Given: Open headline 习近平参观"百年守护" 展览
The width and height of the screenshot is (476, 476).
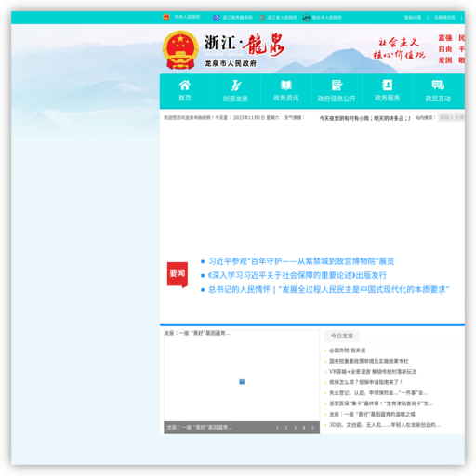Looking at the screenshot, I should pyautogui.click(x=301, y=261).
